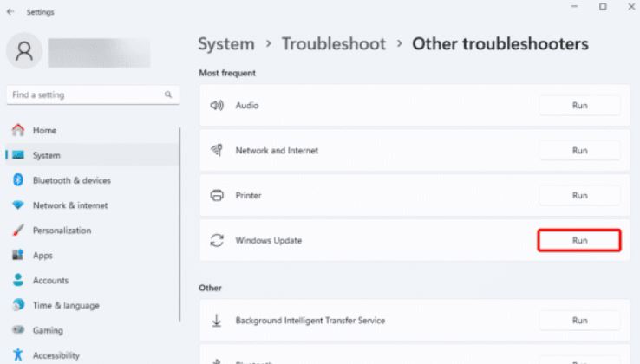Open Accessibility settings
Image resolution: width=640 pixels, height=364 pixels.
92,354
